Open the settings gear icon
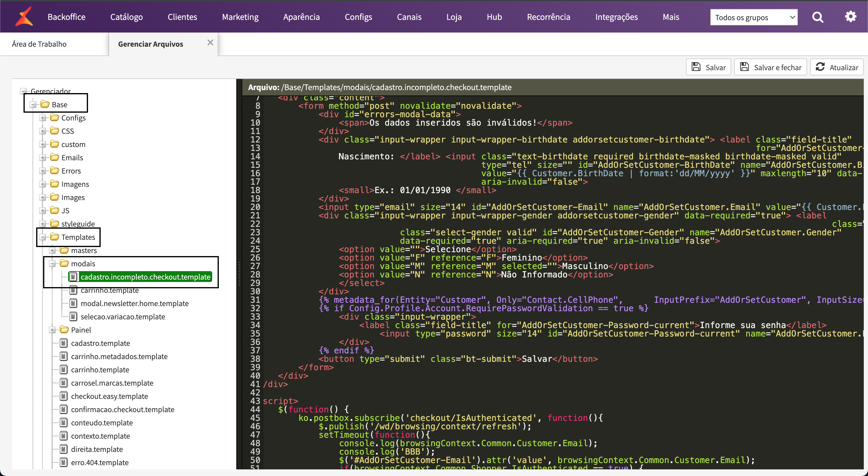Screen dimensions: 868x476 pos(851,17)
